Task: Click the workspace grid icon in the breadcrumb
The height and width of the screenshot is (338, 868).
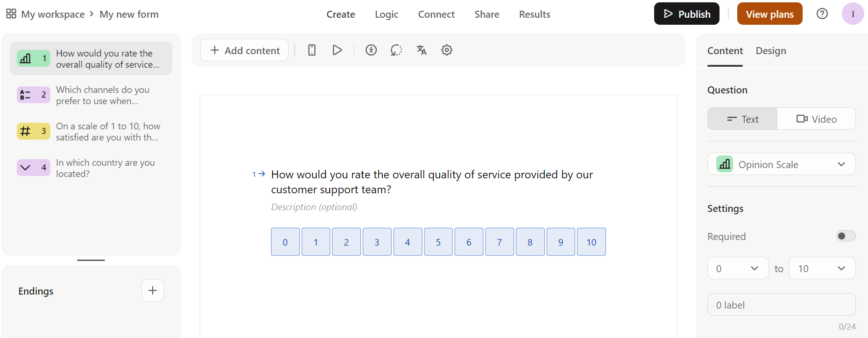Action: point(11,14)
